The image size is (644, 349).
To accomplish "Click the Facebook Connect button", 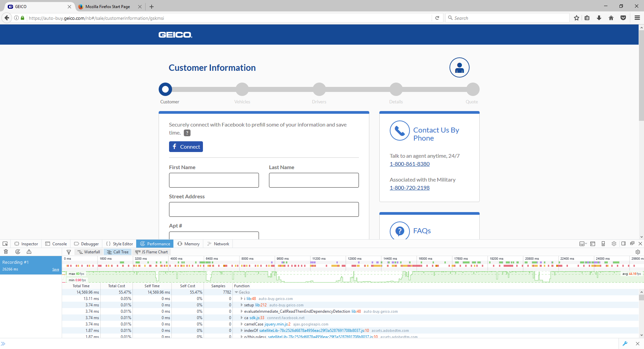I will click(186, 147).
